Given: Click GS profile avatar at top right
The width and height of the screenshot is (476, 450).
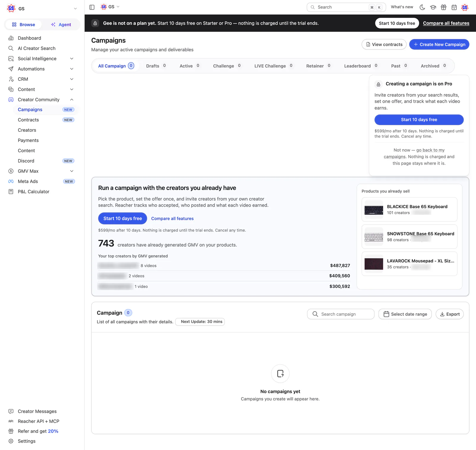Looking at the screenshot, I should coord(465,7).
